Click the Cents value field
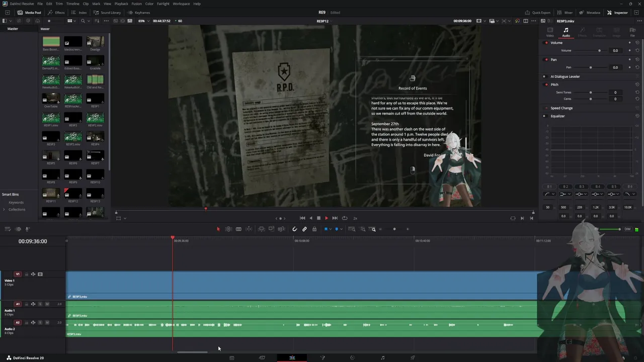The height and width of the screenshot is (362, 644). point(615,99)
